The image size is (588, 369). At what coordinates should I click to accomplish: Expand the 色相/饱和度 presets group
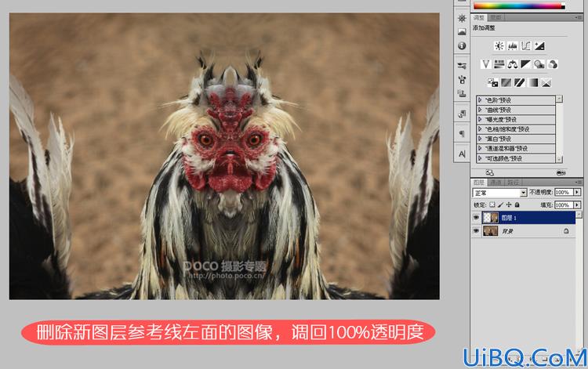[x=480, y=129]
